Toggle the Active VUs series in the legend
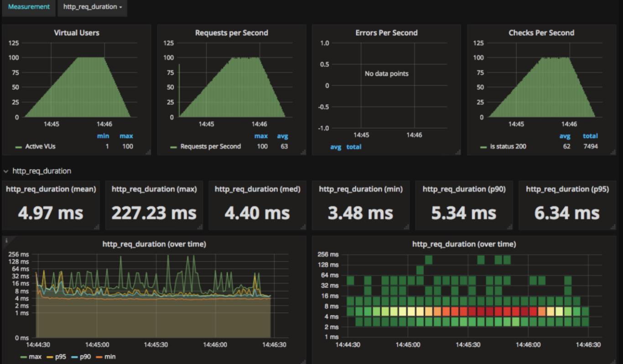623x364 pixels. coord(40,146)
